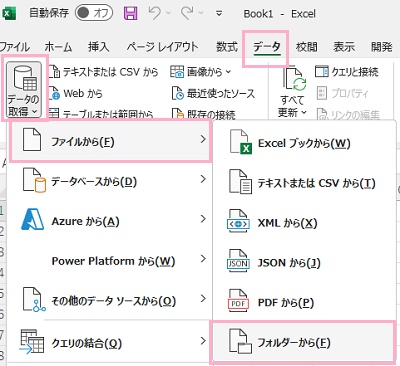Click the データベースから document-cylinder icon
Viewport: 400px width, 366px height.
pyautogui.click(x=33, y=180)
